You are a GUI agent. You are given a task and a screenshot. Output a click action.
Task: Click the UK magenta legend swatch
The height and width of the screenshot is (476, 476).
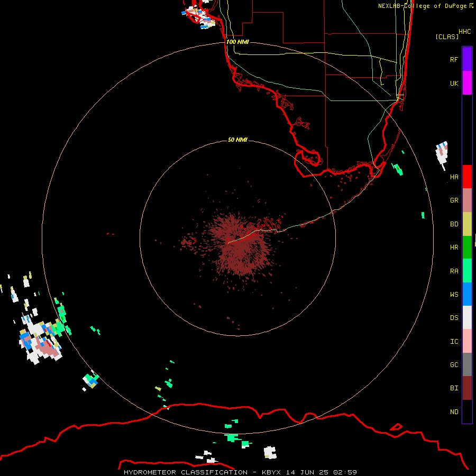467,83
